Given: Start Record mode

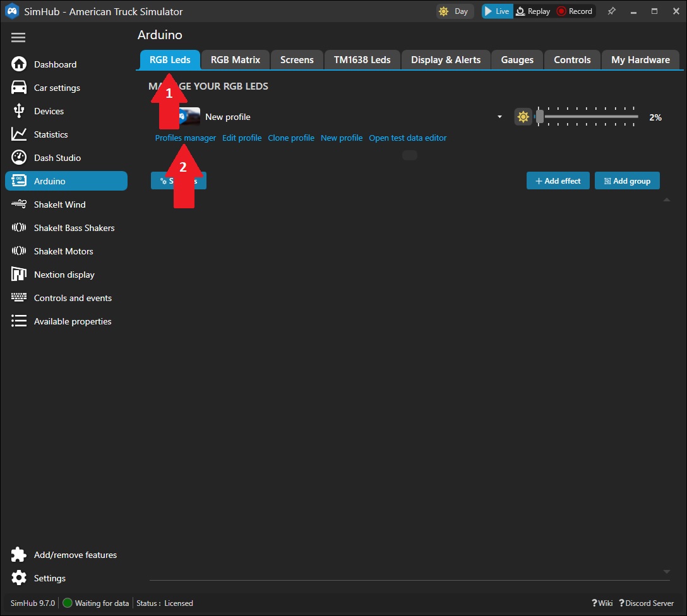Looking at the screenshot, I should (x=575, y=11).
